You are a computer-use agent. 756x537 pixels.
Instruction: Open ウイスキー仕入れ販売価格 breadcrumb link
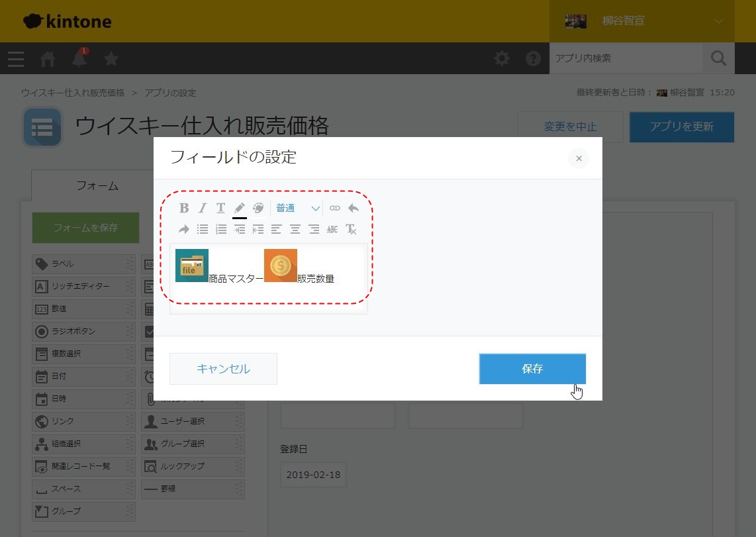pos(73,93)
